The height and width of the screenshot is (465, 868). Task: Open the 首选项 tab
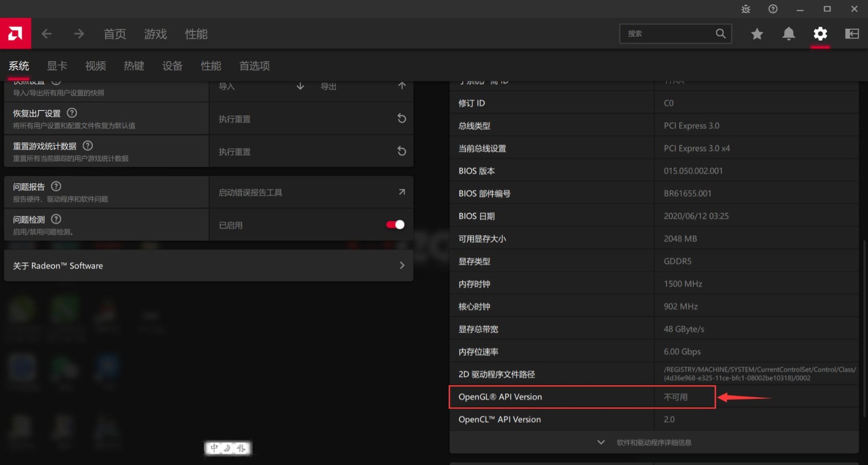(x=254, y=66)
